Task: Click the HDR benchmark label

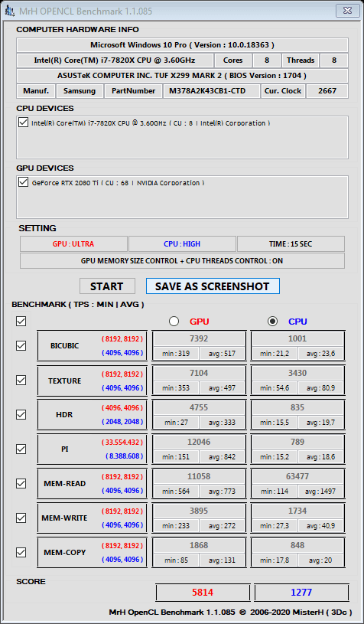Action: tap(64, 415)
